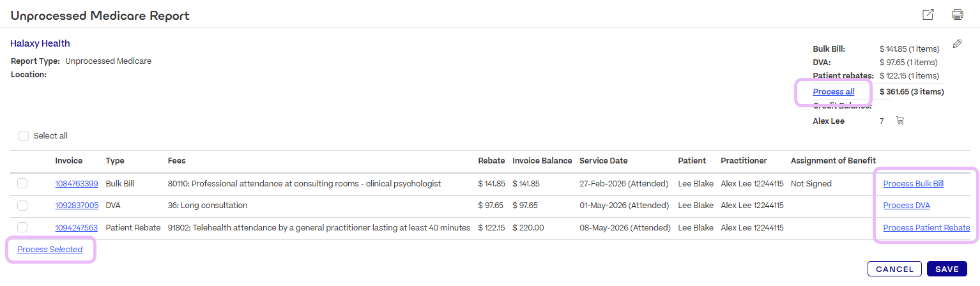Click the 91802 Telehealth attendance fee text

(x=319, y=227)
